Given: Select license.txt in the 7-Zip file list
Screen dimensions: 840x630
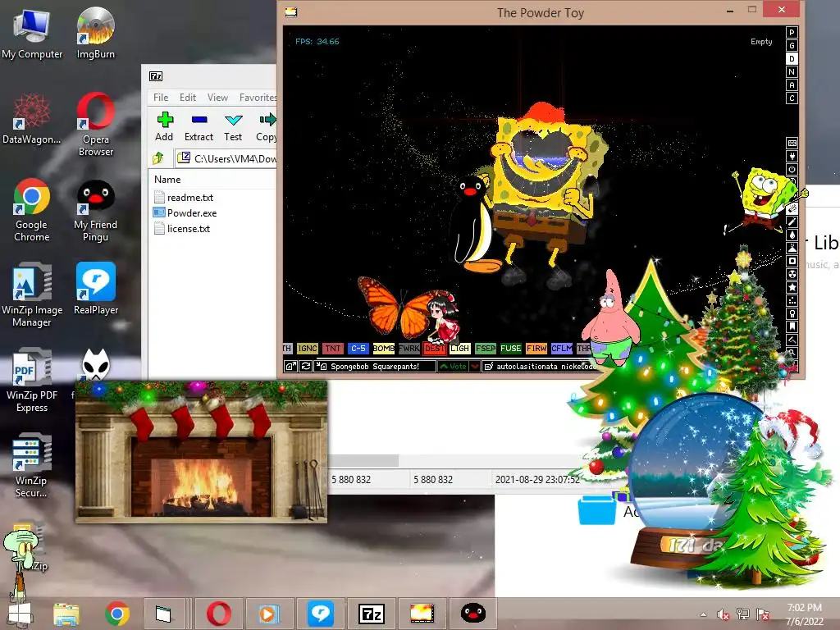Looking at the screenshot, I should pos(182,229).
